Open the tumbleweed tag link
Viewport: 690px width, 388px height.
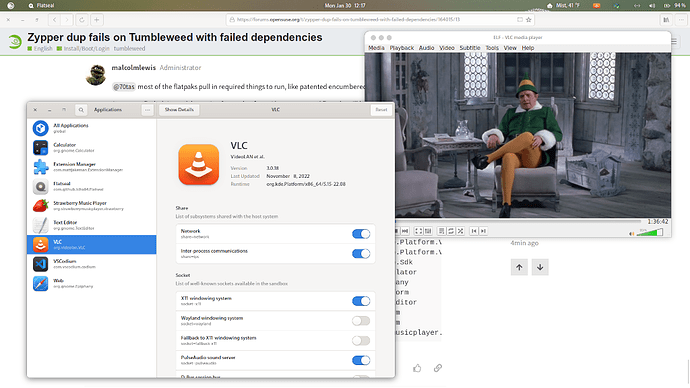click(x=129, y=48)
